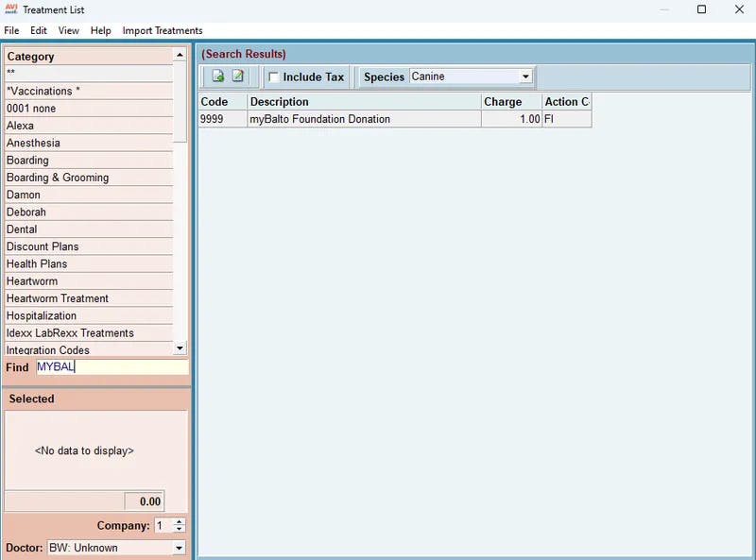Choose the Boarding & Grooming category
Viewport: 756px width, 560px height.
(x=89, y=178)
